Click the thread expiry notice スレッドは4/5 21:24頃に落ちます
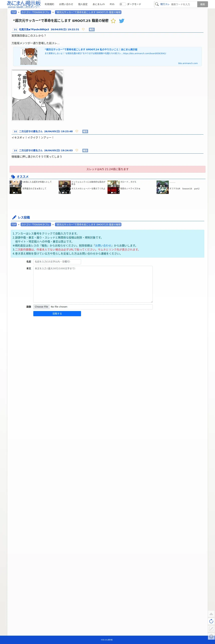This screenshot has width=215, height=644. (107, 169)
